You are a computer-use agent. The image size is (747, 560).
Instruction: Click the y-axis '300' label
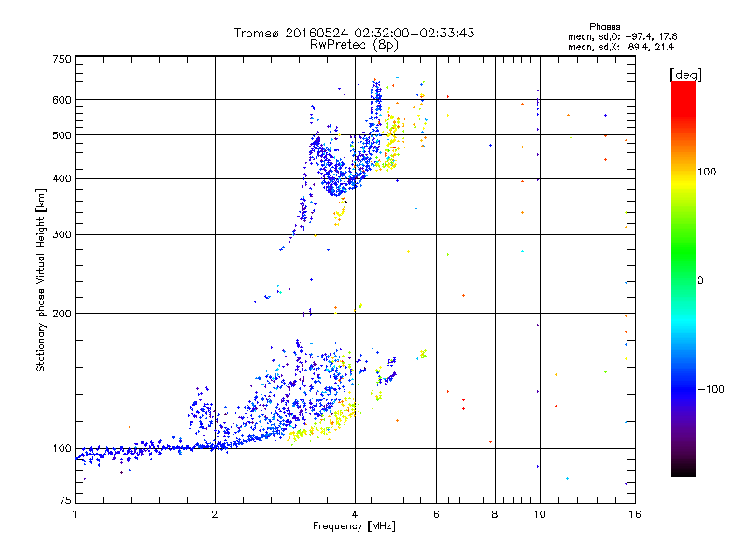pos(62,235)
